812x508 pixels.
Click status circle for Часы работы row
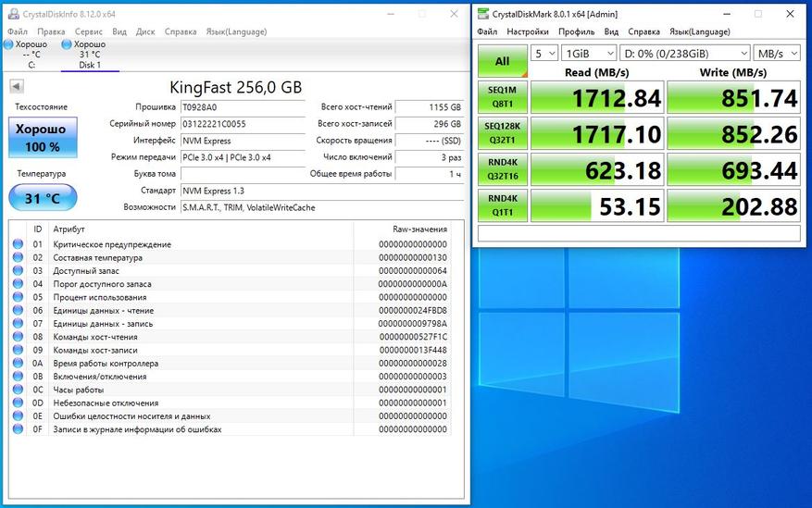18,390
